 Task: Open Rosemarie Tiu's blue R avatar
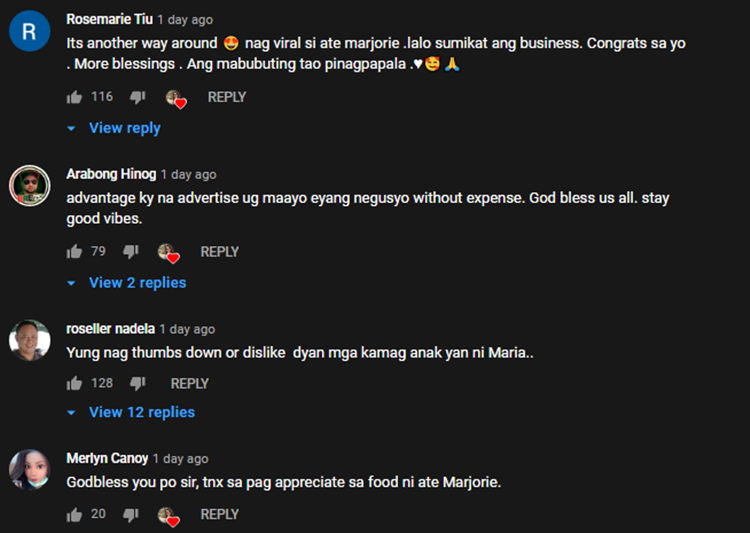click(30, 31)
